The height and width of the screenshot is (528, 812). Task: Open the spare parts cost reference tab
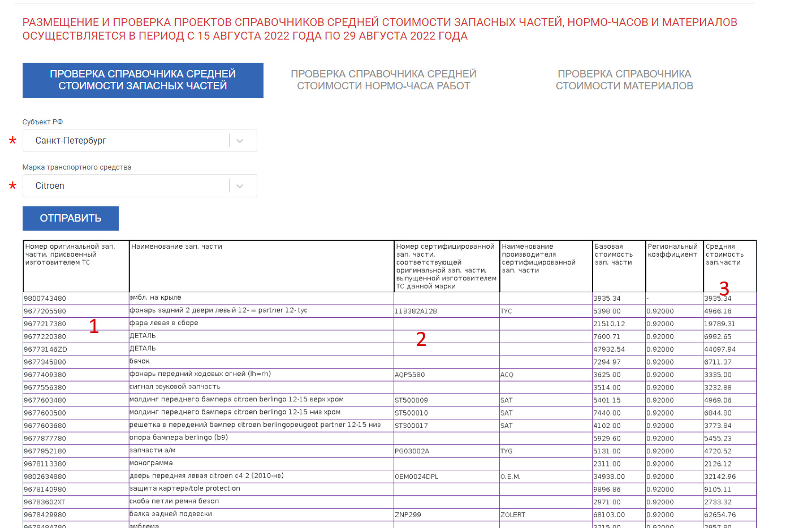pyautogui.click(x=143, y=80)
